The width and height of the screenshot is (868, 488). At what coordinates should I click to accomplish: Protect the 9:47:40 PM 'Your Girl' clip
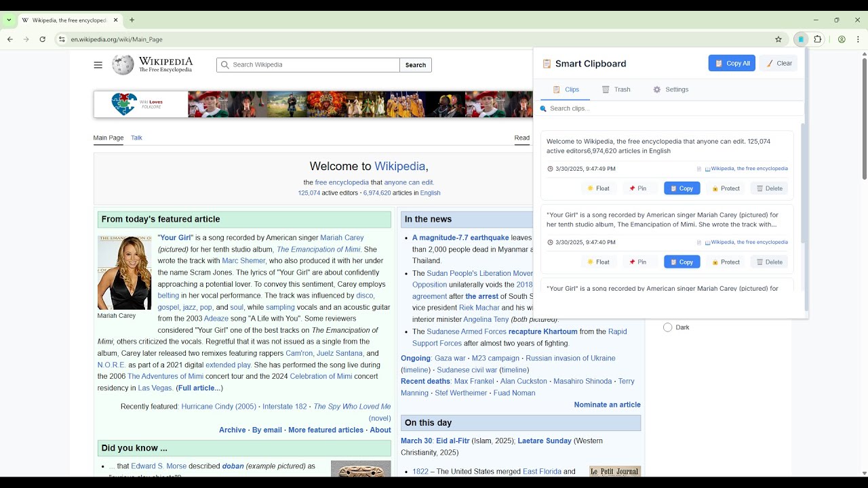[x=726, y=262]
